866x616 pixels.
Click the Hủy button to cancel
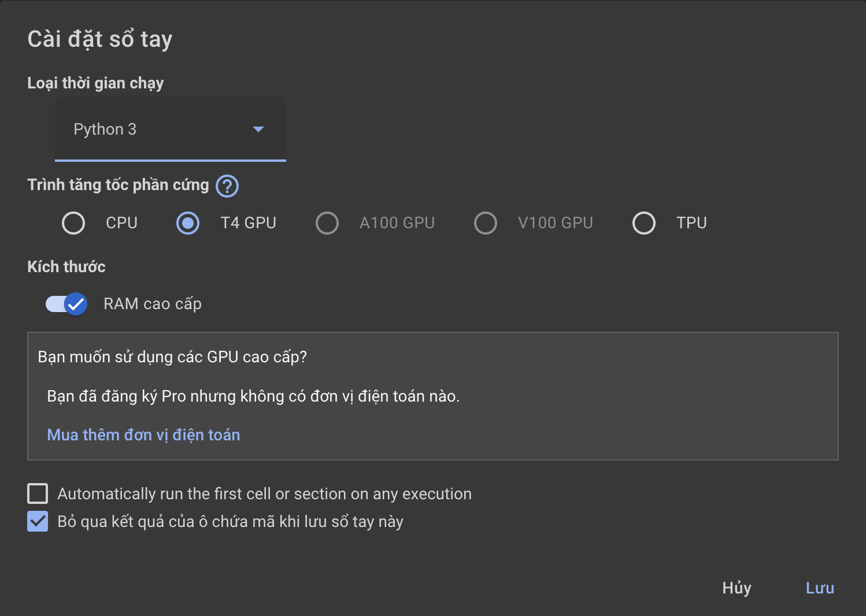(x=737, y=588)
